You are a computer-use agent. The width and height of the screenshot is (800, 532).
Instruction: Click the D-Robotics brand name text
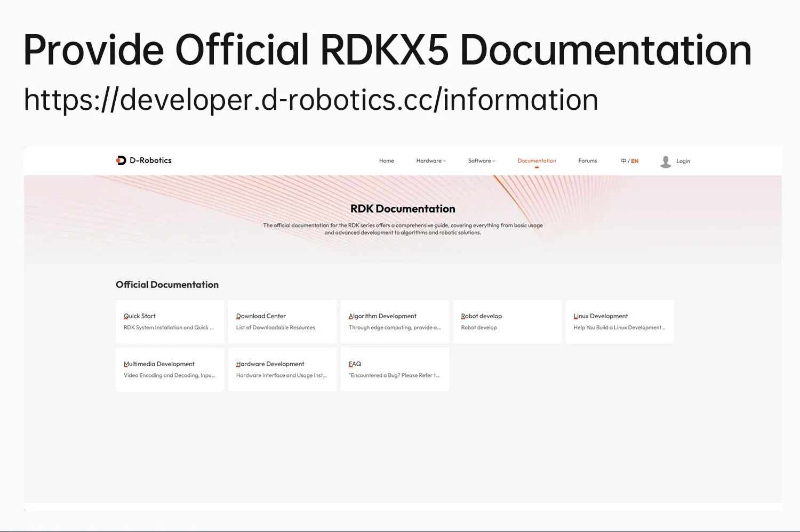pos(151,160)
